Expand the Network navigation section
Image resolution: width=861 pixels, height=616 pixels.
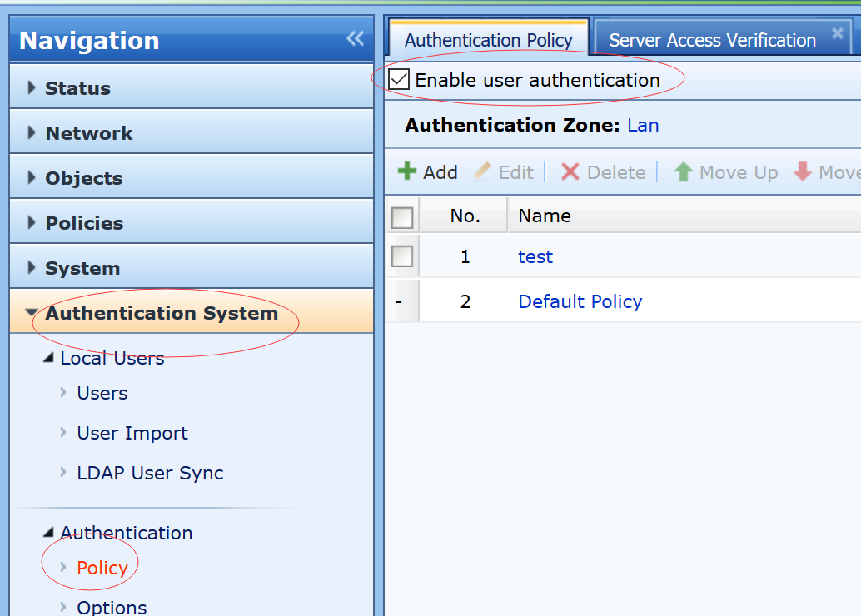[x=88, y=133]
